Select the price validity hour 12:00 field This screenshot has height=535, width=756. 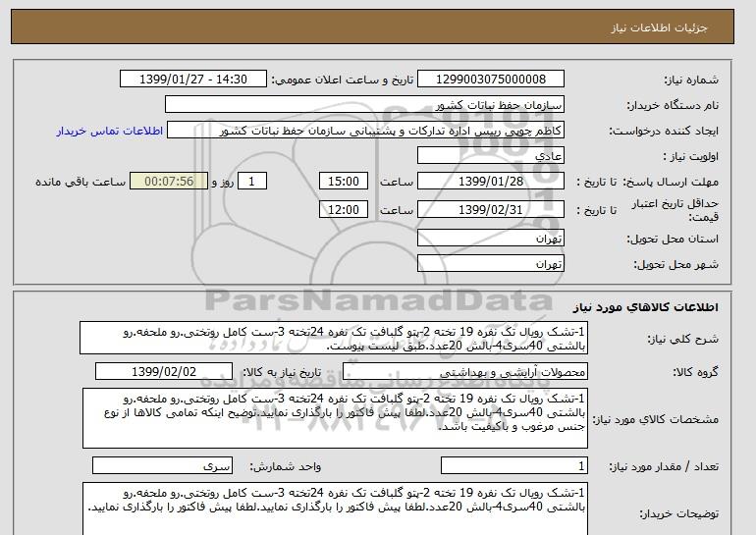pyautogui.click(x=345, y=209)
